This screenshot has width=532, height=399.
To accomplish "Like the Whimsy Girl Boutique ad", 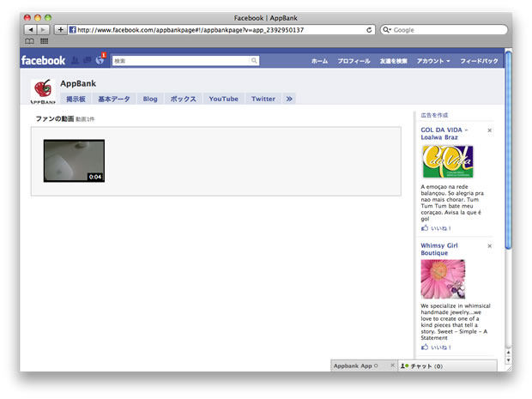I will coord(436,348).
